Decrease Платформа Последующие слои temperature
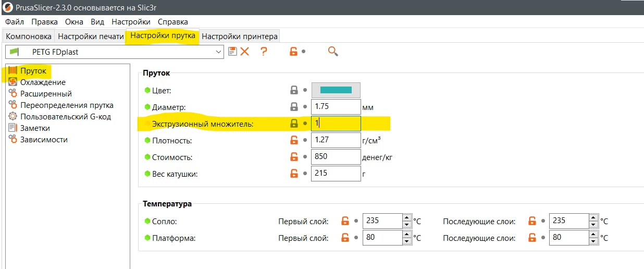 [594, 241]
